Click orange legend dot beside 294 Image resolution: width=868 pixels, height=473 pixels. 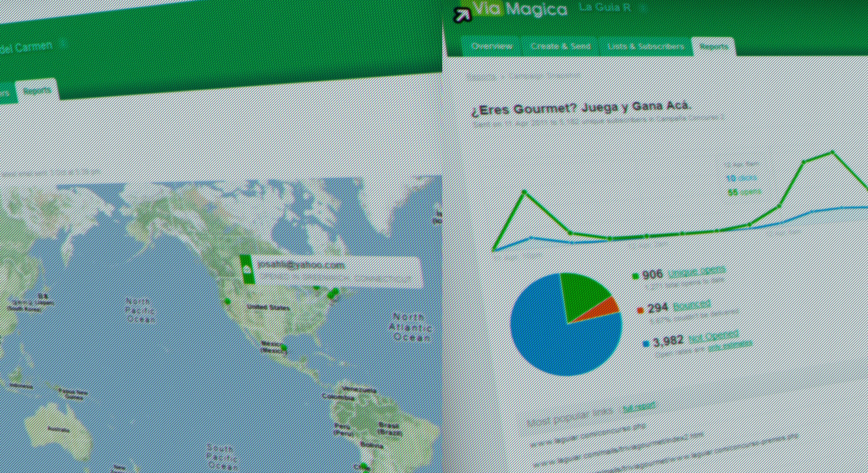[640, 310]
